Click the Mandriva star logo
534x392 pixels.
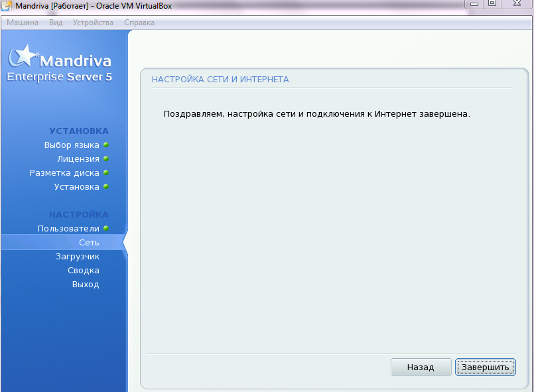(x=23, y=56)
